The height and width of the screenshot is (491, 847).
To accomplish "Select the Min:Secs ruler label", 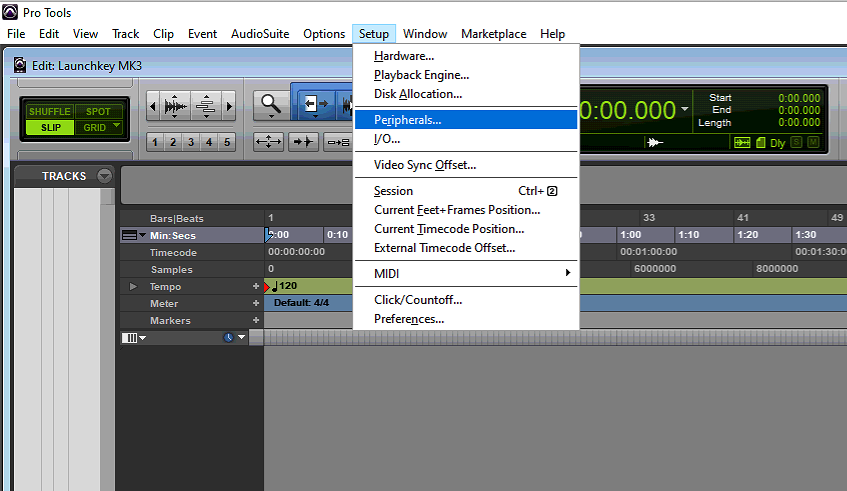I will coord(173,236).
